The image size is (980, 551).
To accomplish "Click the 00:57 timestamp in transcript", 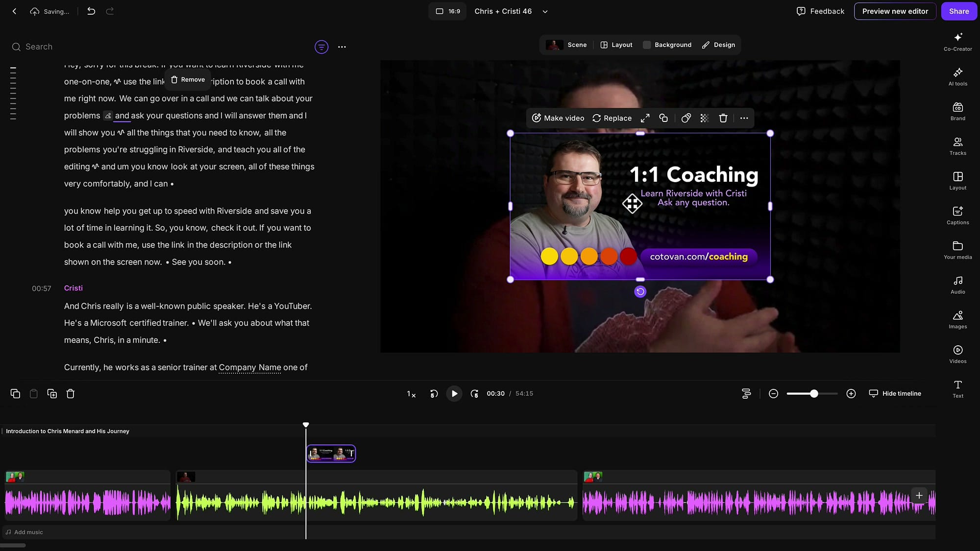I will click(x=42, y=289).
